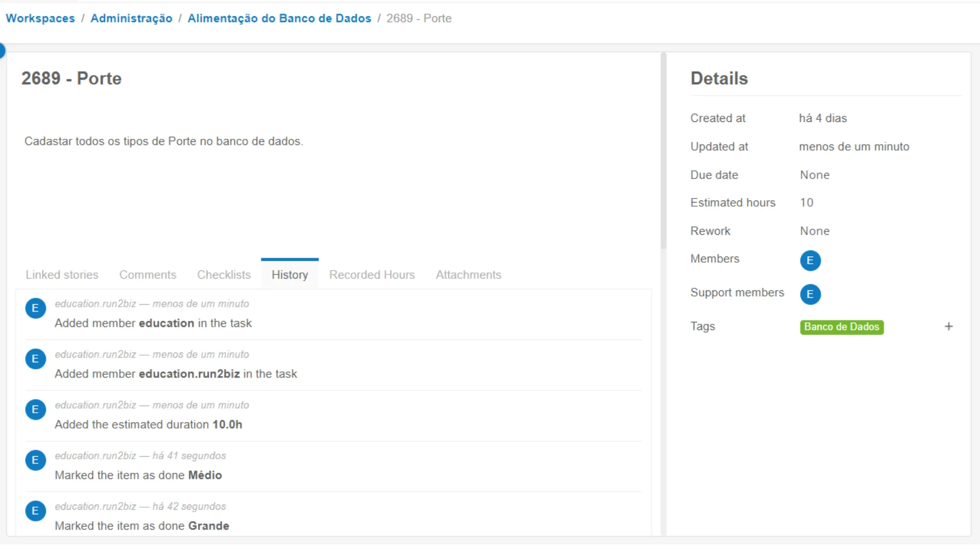The width and height of the screenshot is (980, 551).
Task: Click the task panel vertical scrollbar
Action: (664, 151)
